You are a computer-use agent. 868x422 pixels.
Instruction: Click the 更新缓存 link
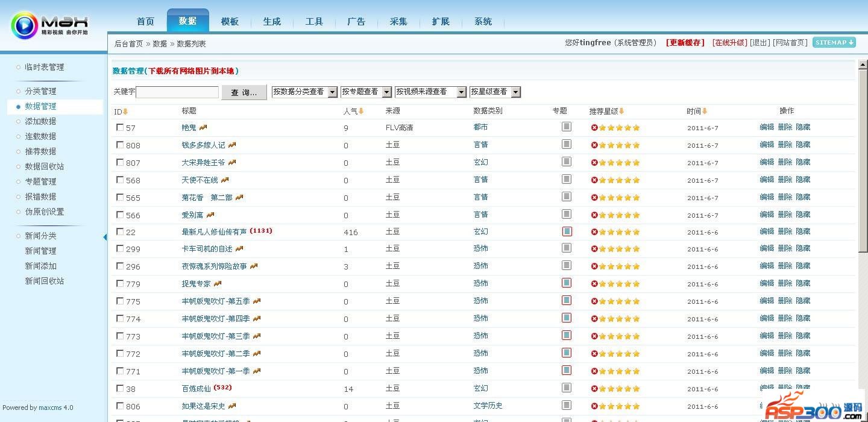click(685, 43)
